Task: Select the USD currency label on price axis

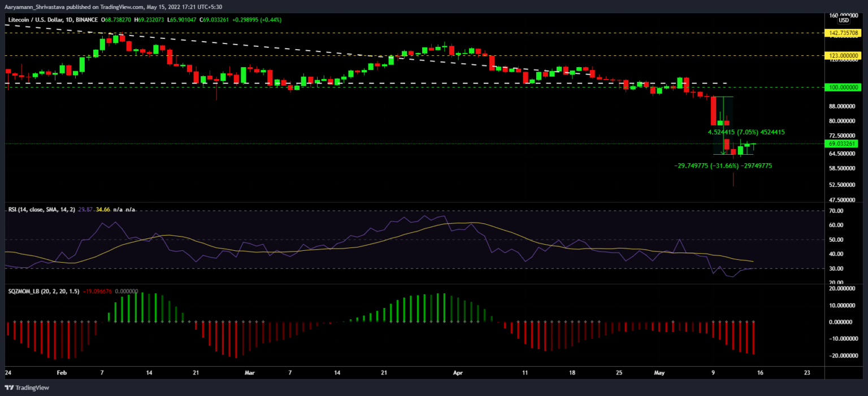Action: coord(843,20)
